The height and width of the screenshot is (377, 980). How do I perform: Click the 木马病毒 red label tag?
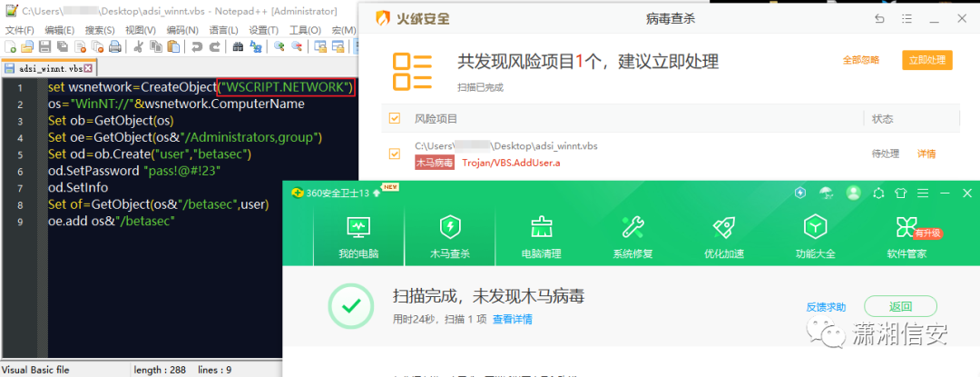point(435,163)
